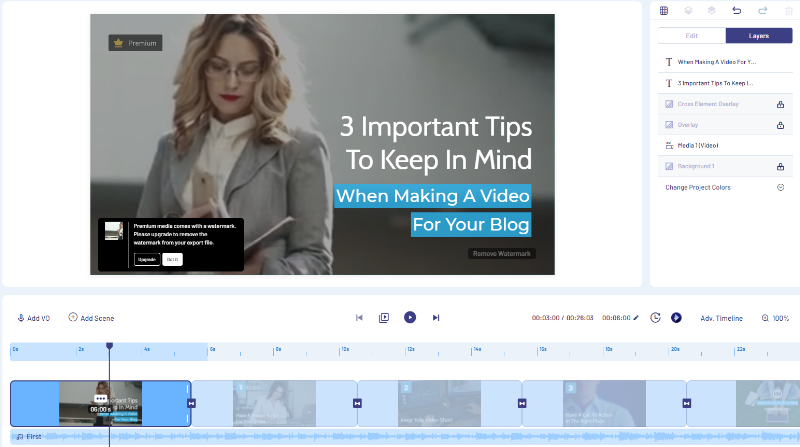The width and height of the screenshot is (800, 447).
Task: Click the transition icon after the first scene
Action: [x=191, y=403]
